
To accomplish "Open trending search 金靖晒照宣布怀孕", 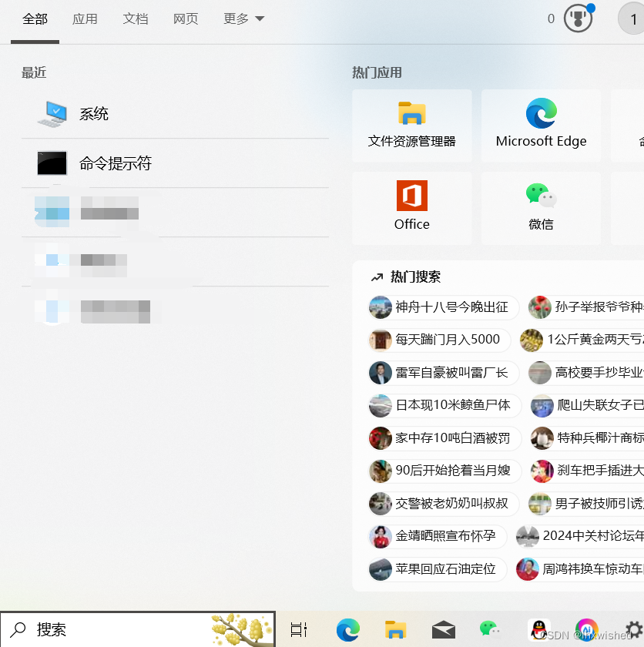I will pyautogui.click(x=438, y=536).
